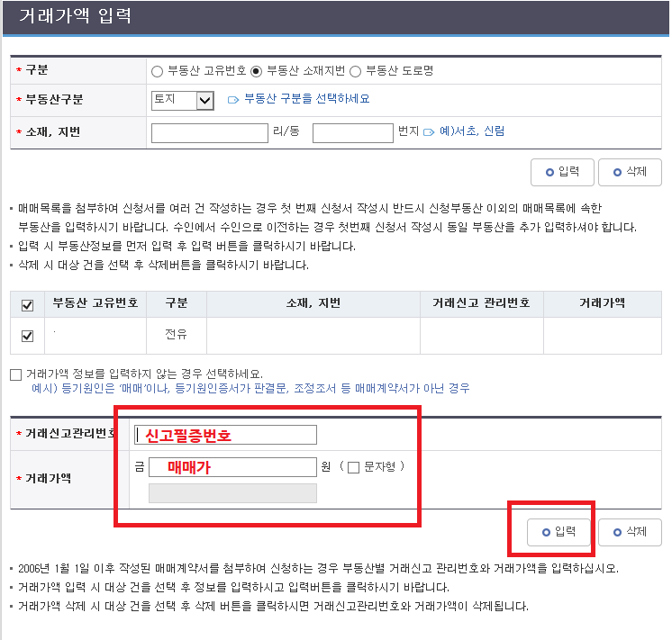Image resolution: width=672 pixels, height=640 pixels.
Task: Click the arrow icon before 부동산 구분을 선택하세요
Action: click(x=233, y=100)
